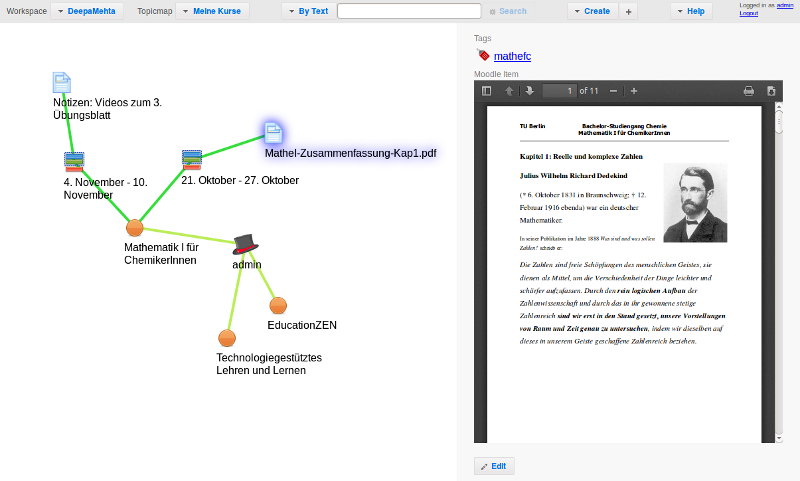This screenshot has width=800, height=481.
Task: Go to next PDF page
Action: coord(529,91)
